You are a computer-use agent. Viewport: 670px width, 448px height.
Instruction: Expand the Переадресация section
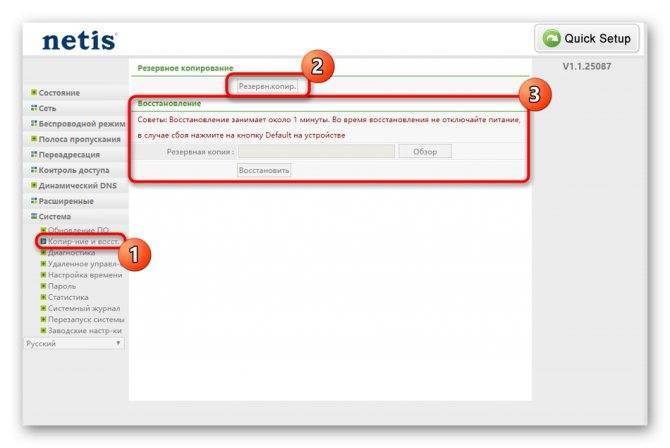pos(69,154)
